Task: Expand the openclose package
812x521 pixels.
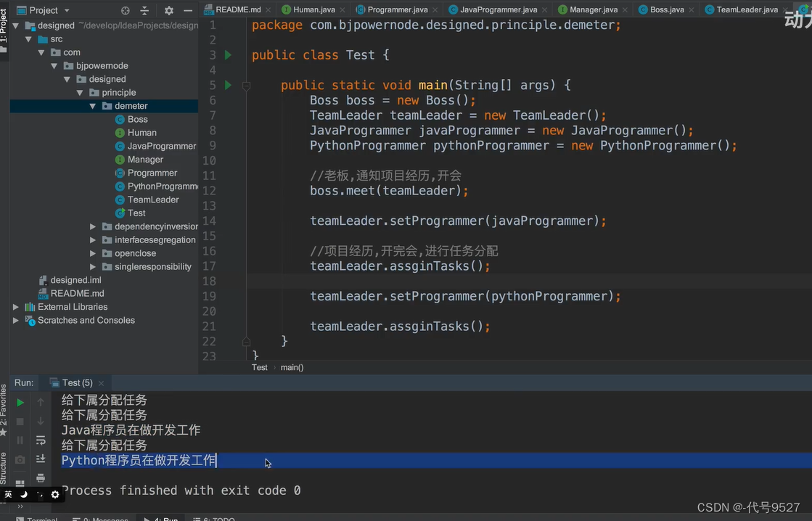Action: tap(93, 253)
